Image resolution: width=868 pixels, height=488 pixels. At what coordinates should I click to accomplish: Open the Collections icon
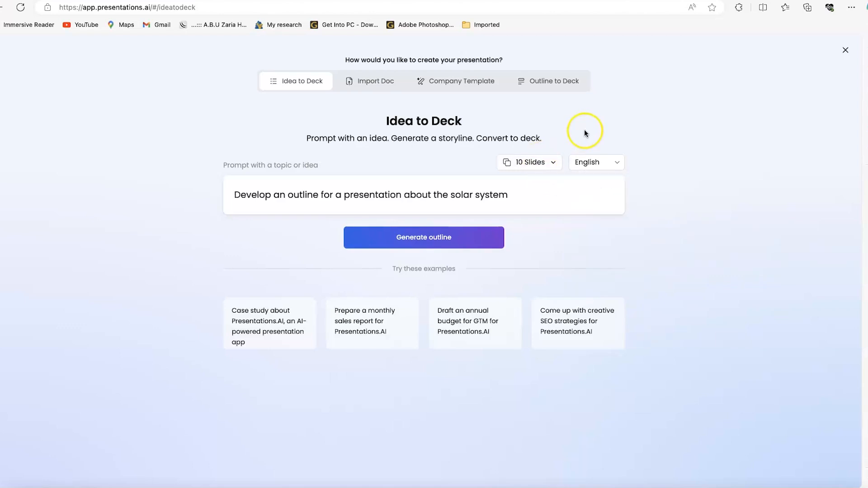807,7
